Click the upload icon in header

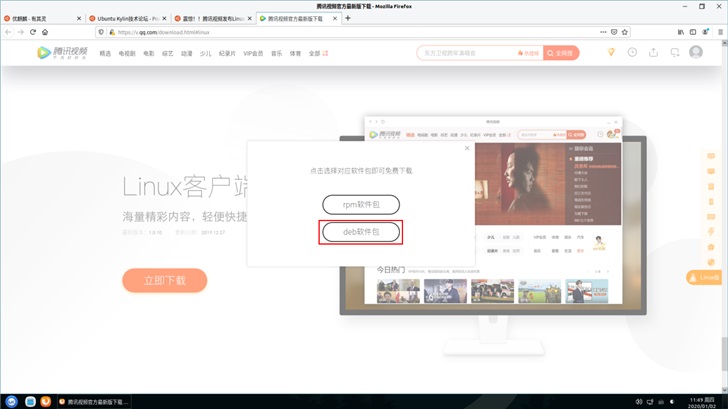654,52
